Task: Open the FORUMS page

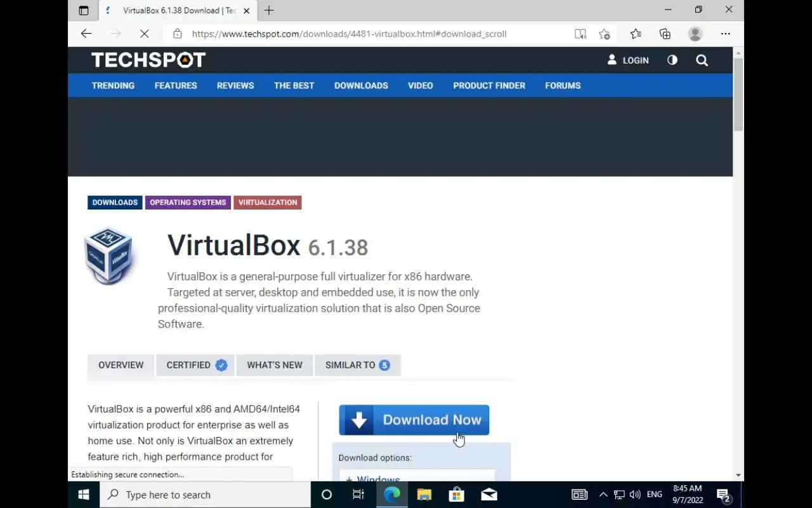Action: click(x=563, y=85)
